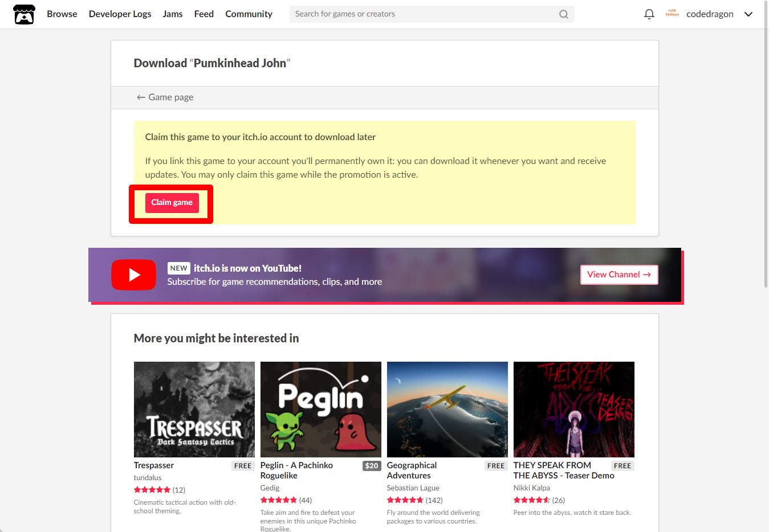This screenshot has height=532, width=769.
Task: Open Trespasser game thumbnail
Action: pos(194,410)
